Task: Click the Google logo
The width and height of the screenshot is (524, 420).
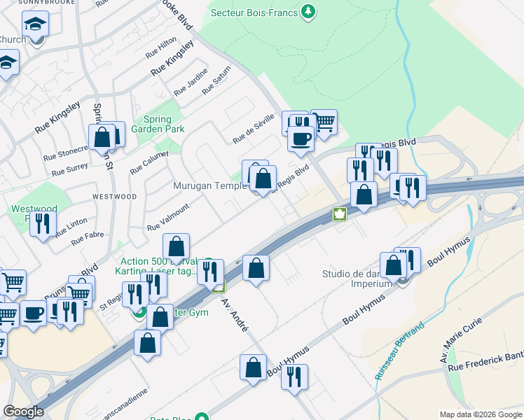Action: pos(23,412)
